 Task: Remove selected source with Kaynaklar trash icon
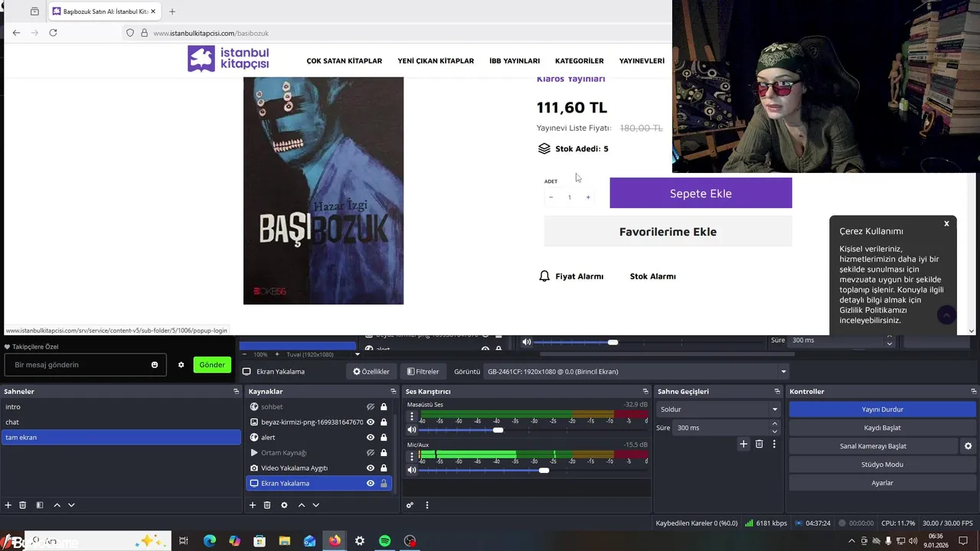tap(267, 505)
